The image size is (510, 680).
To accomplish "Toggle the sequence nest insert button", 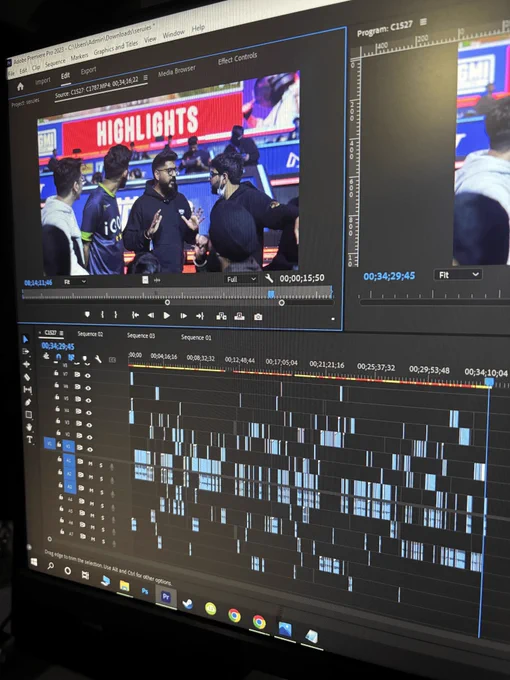I will (46, 356).
